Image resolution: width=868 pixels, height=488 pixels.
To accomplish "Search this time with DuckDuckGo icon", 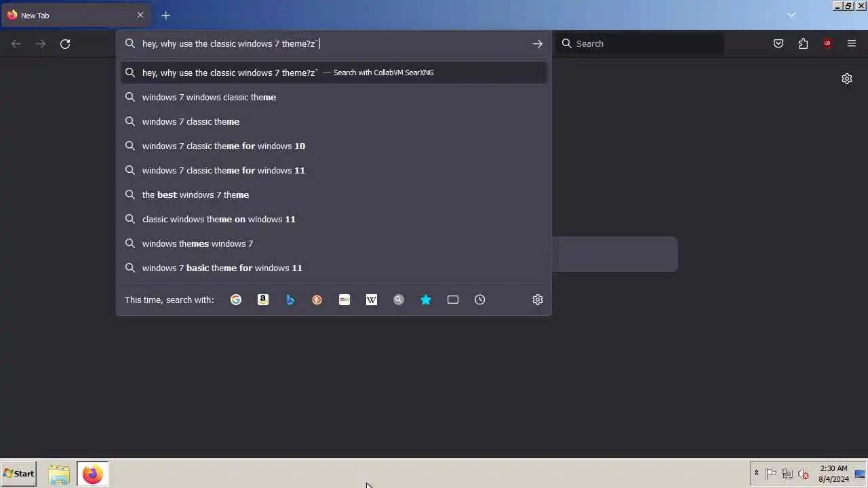I will (x=317, y=300).
